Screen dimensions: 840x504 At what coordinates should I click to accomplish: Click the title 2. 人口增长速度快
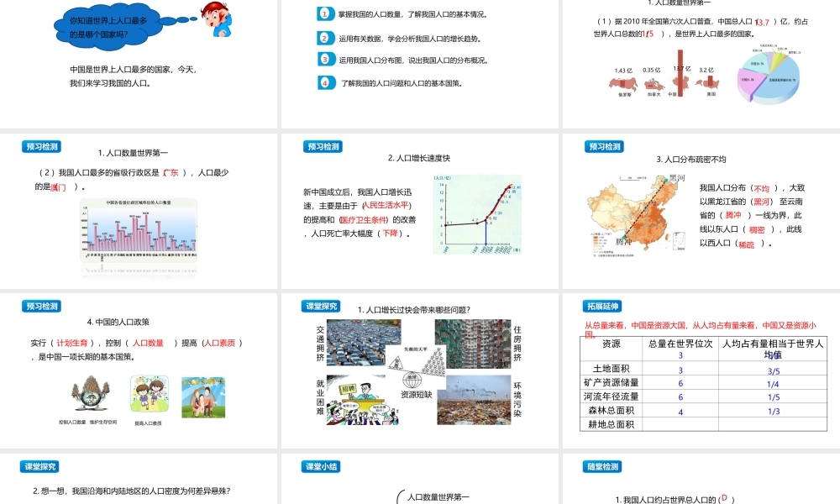[x=419, y=158]
